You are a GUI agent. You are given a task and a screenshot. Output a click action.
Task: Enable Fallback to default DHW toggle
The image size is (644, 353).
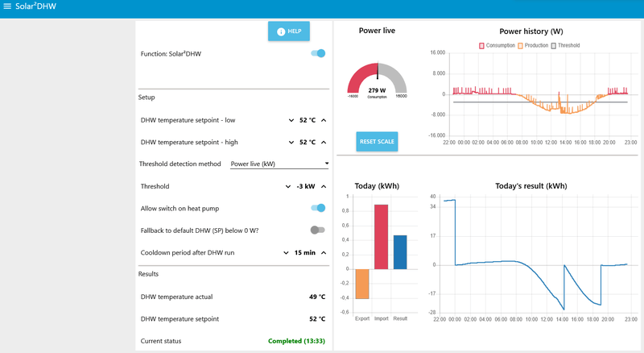(x=317, y=230)
